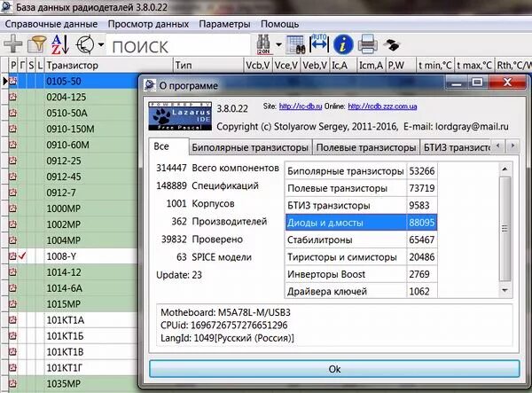Click the printer icon
Viewport: 532px width, 393px height.
pos(367,44)
